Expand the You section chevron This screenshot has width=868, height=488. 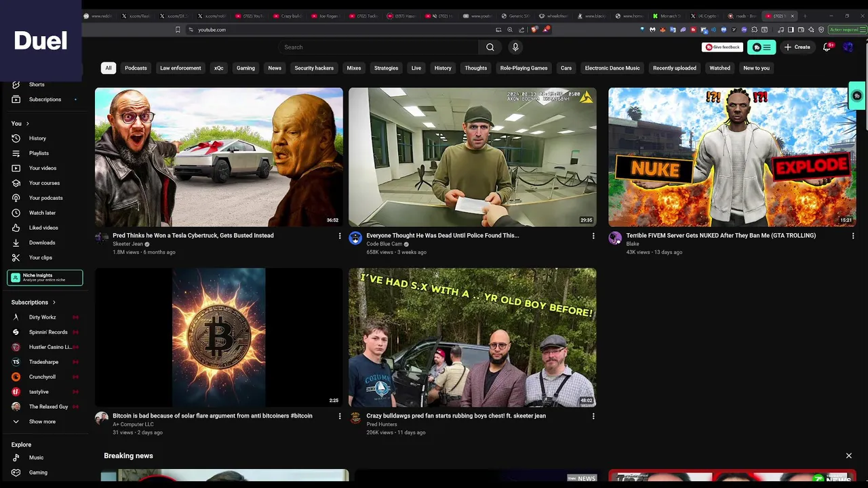[x=27, y=124]
